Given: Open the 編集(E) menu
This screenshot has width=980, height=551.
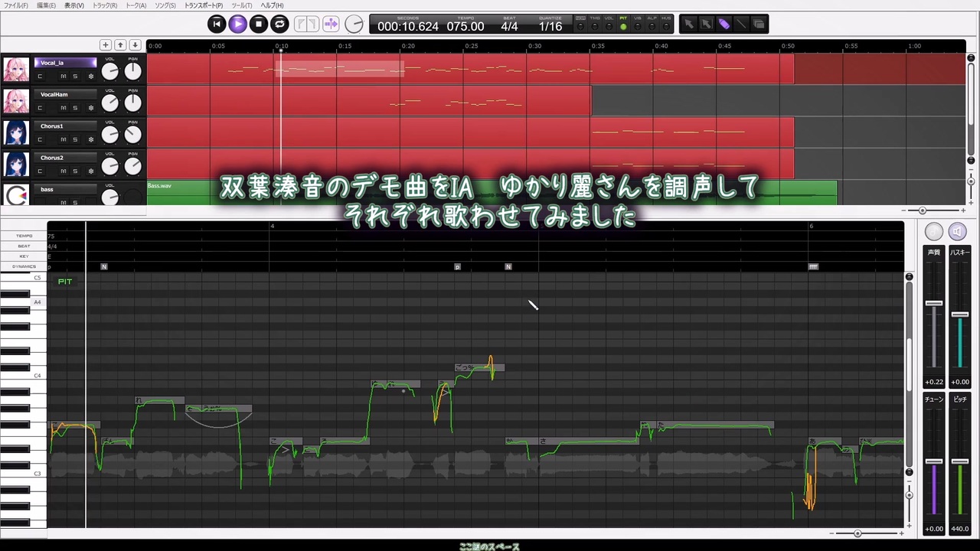Looking at the screenshot, I should pos(46,5).
